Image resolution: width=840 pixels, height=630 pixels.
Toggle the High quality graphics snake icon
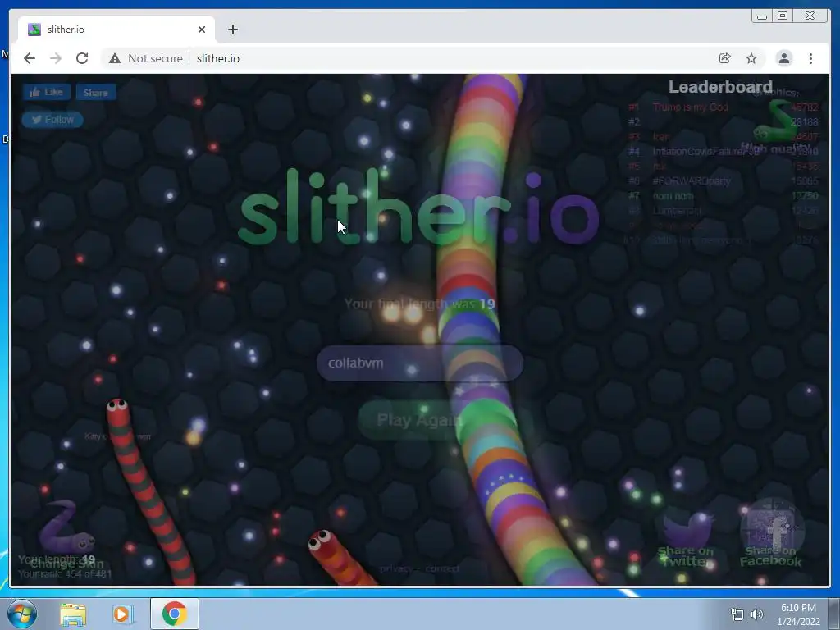776,121
